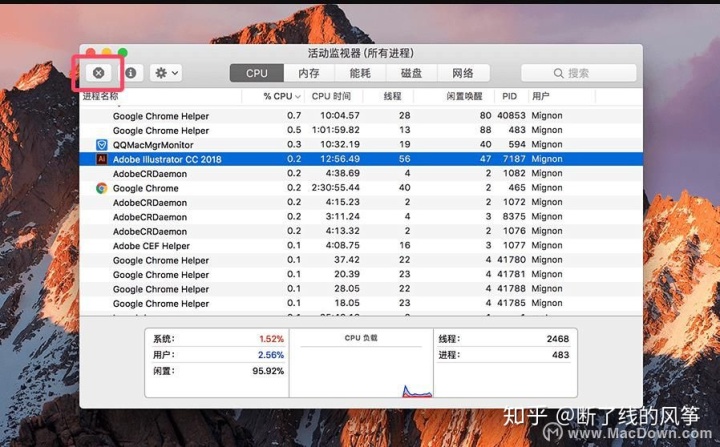Sort by the CPU 时间 column header
Screen dimensions: 720x447
[333, 96]
